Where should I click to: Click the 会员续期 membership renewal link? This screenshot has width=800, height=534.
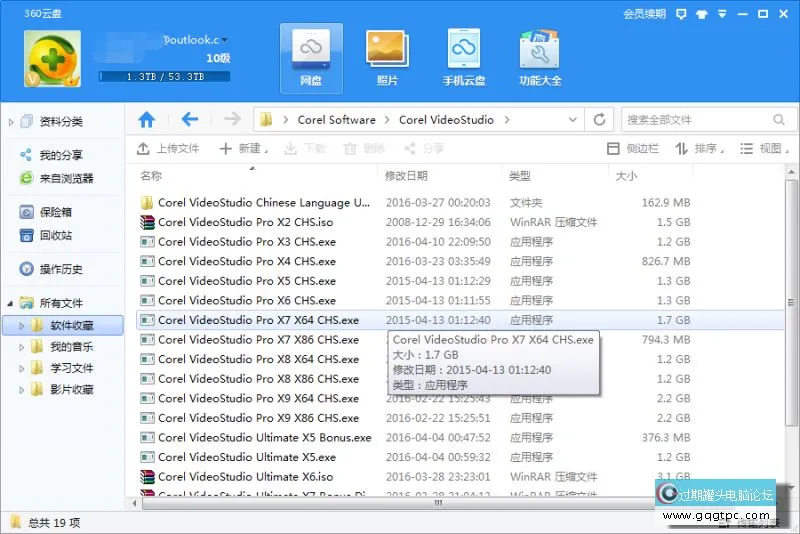644,14
